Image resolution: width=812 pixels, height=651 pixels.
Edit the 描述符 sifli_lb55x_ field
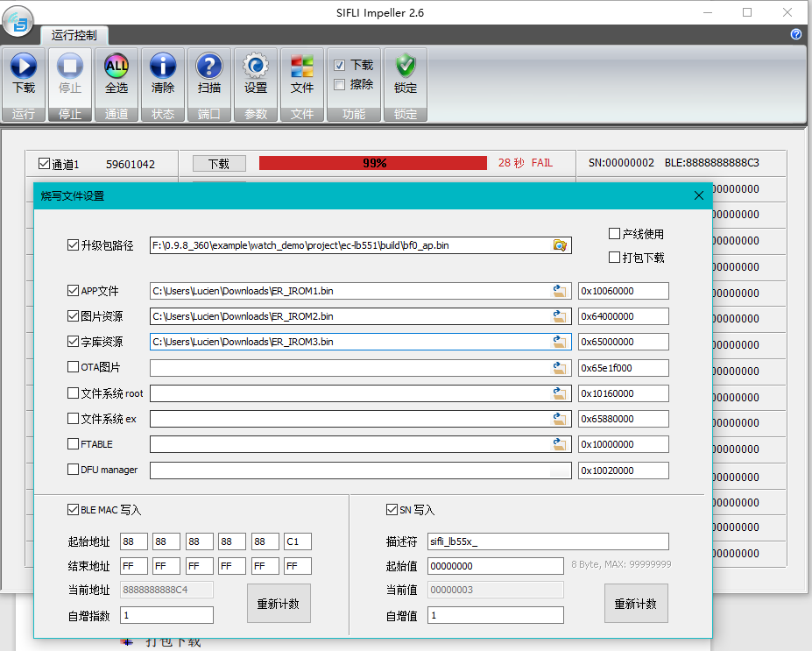coord(547,541)
